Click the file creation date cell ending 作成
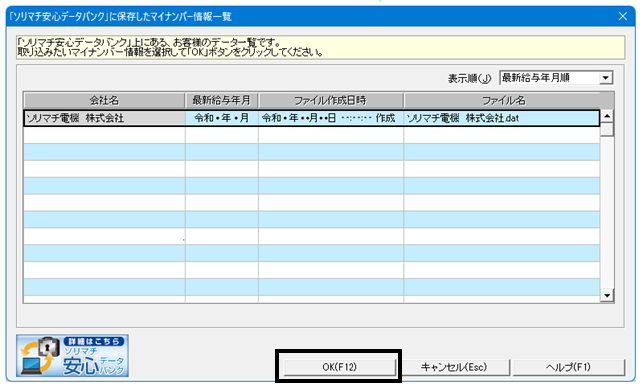The height and width of the screenshot is (389, 643). tap(331, 118)
